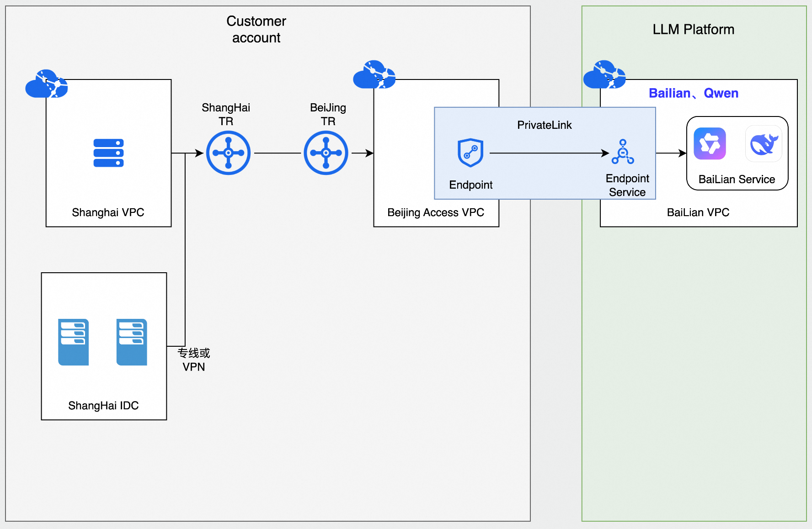
Task: Click the 'LLM Platform' title text
Action: point(693,29)
